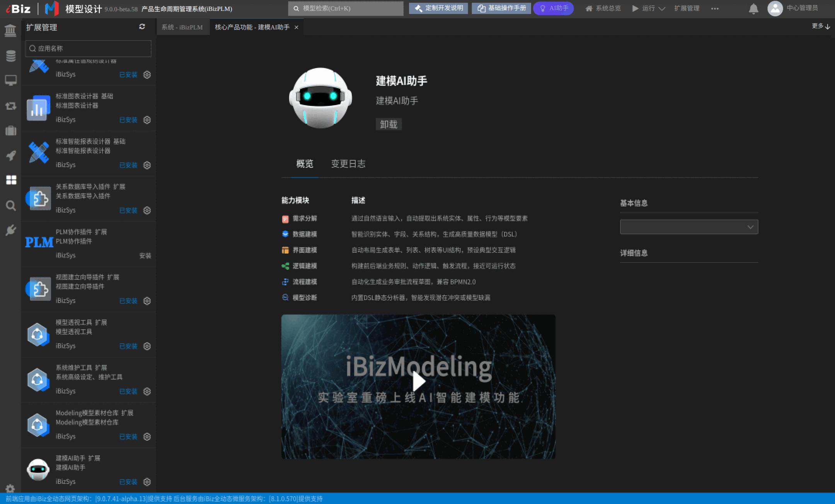Click the 标准图表设计器 chart icon
Image resolution: width=835 pixels, height=504 pixels.
[x=38, y=108]
